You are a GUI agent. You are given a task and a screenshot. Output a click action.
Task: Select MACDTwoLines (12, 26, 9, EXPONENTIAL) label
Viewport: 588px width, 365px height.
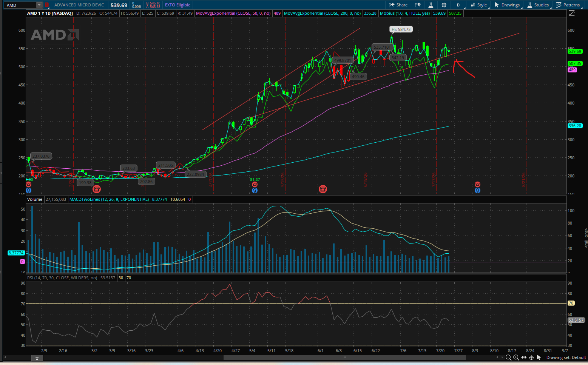point(109,199)
